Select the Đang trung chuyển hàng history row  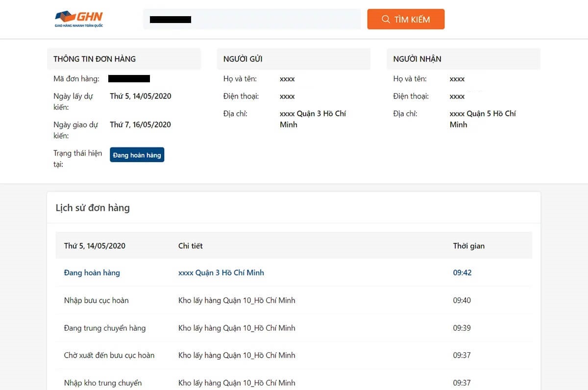point(104,328)
